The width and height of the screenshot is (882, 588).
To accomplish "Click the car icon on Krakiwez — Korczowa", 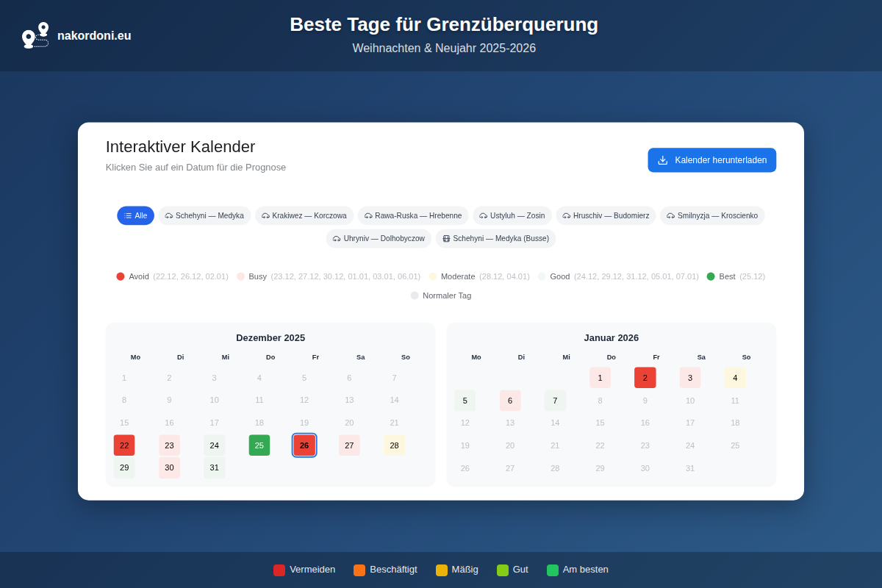I will (265, 216).
